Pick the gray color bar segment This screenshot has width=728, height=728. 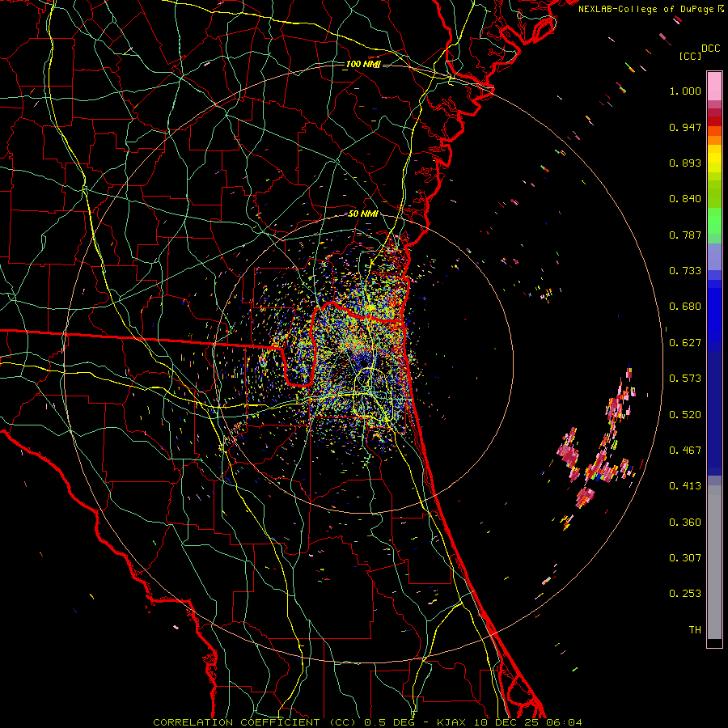point(714,562)
